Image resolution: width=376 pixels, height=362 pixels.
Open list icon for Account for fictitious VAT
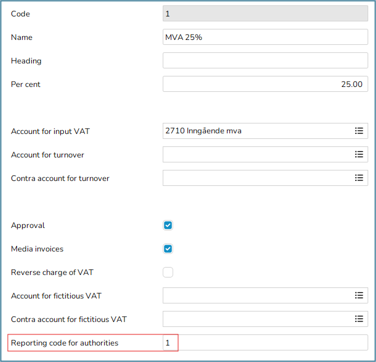point(359,295)
